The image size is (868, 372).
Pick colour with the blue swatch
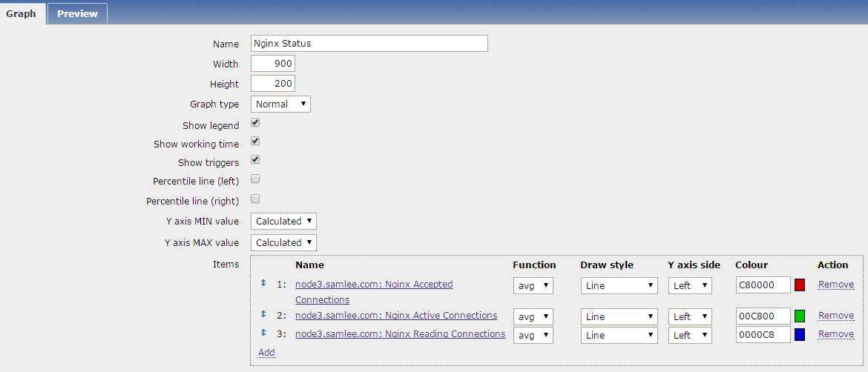click(799, 334)
